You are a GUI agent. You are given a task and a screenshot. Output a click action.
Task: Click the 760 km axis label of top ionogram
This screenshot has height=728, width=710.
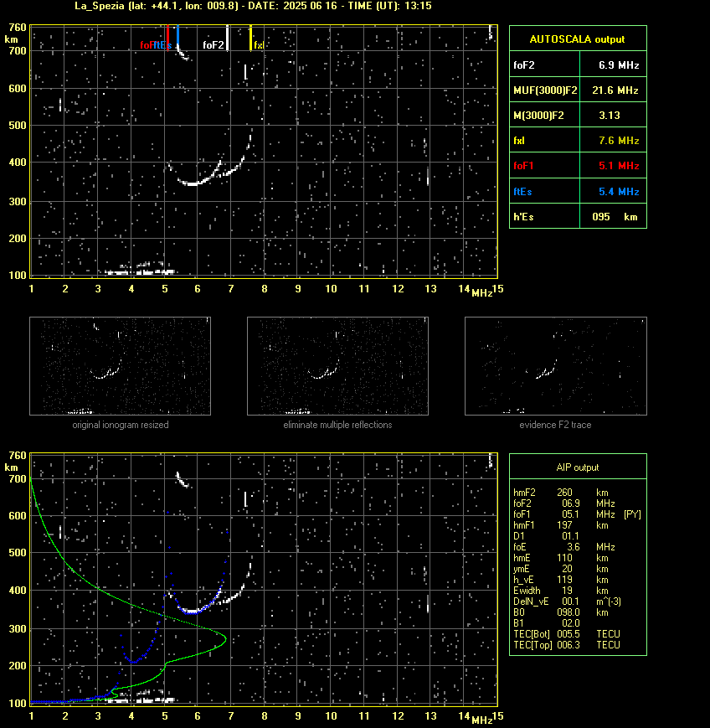pos(18,28)
